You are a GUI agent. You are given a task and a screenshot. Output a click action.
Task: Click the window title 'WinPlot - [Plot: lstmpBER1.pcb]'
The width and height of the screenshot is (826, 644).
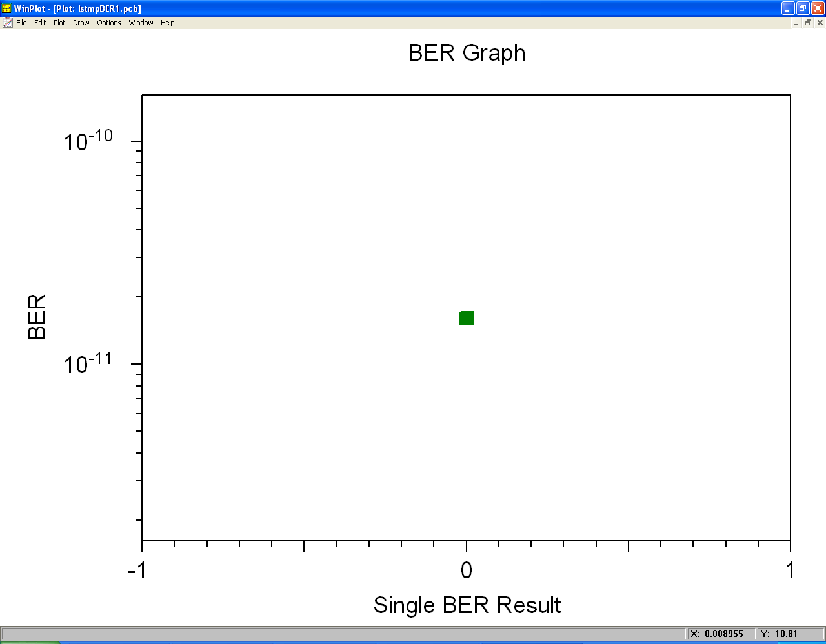(77, 8)
